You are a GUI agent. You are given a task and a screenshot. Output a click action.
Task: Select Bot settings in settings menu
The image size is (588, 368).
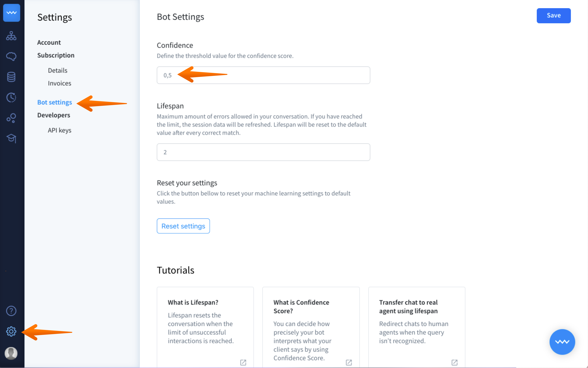(x=55, y=102)
